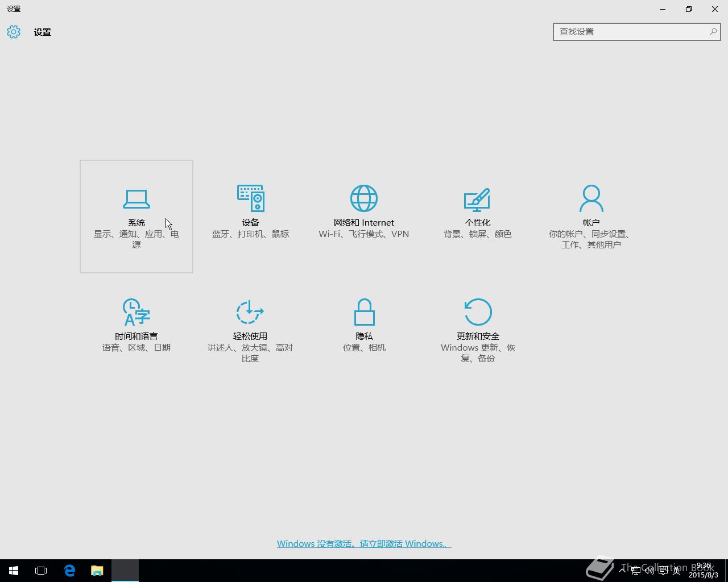The height and width of the screenshot is (582, 728).
Task: Open the network status tray icon
Action: tap(636, 570)
